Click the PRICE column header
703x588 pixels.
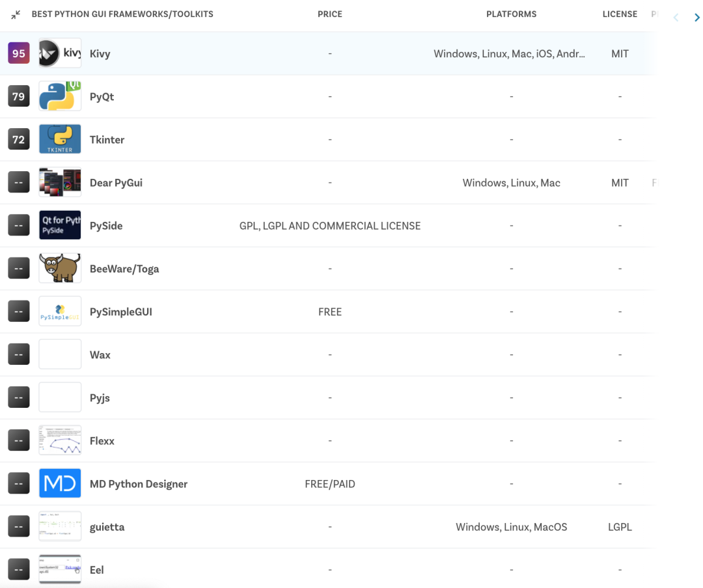pos(330,14)
